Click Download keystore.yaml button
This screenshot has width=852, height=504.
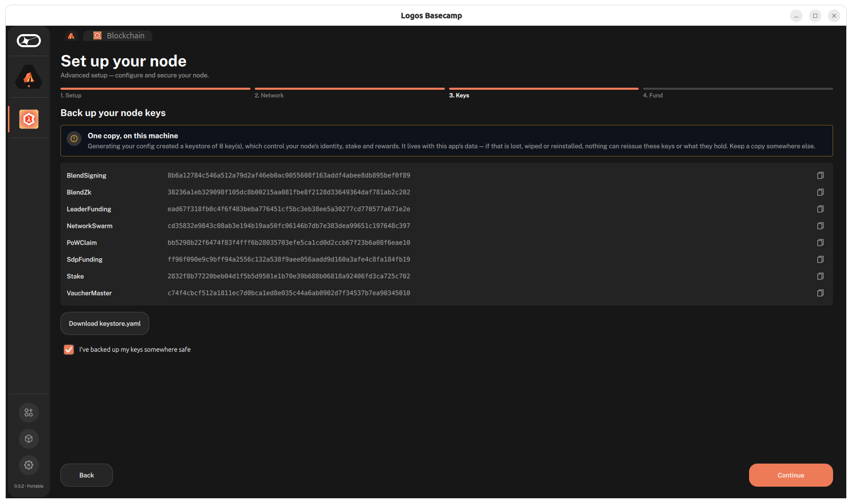[x=105, y=323]
